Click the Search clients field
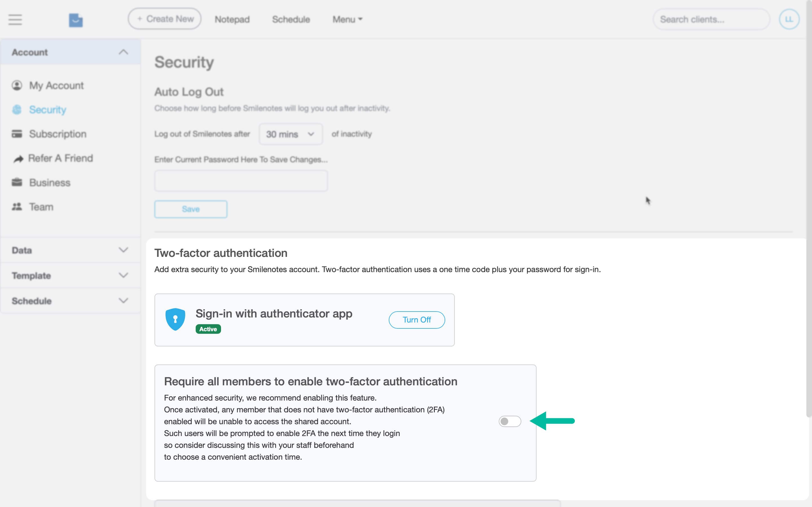812x507 pixels. tap(711, 19)
